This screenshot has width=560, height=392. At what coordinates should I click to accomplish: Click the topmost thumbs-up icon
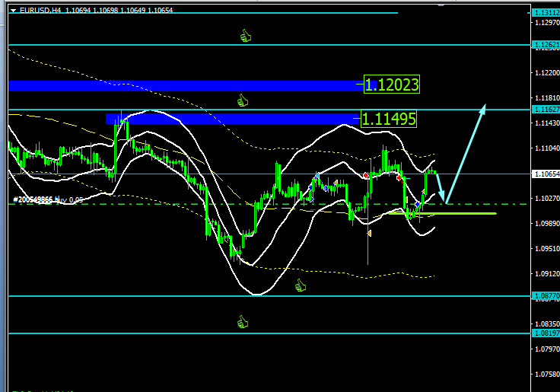tap(245, 35)
